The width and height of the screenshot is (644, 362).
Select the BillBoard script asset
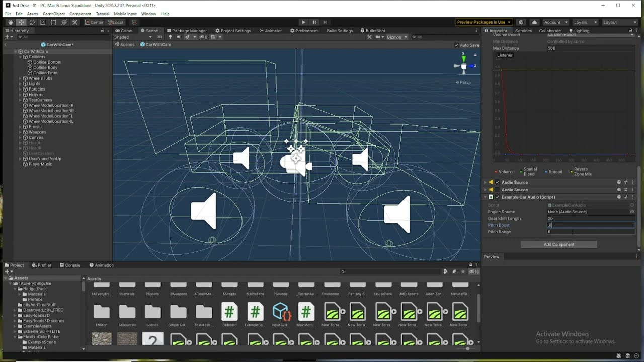229,315
